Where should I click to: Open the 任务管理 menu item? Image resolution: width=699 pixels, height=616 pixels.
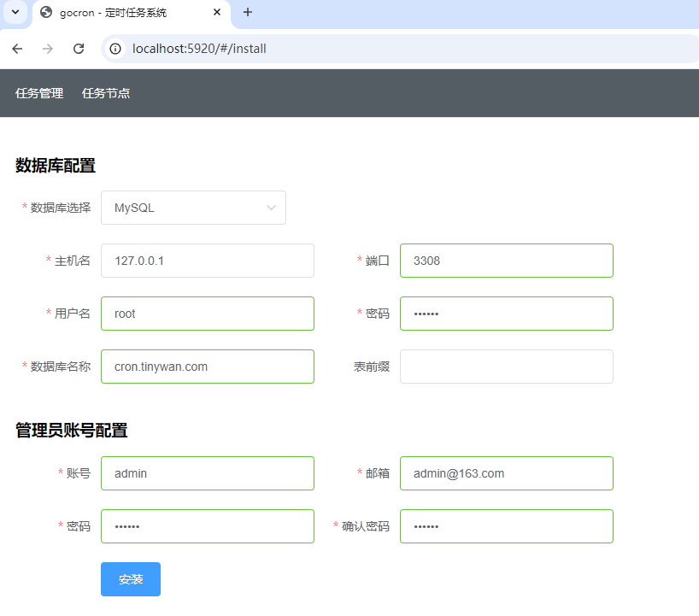(x=39, y=93)
